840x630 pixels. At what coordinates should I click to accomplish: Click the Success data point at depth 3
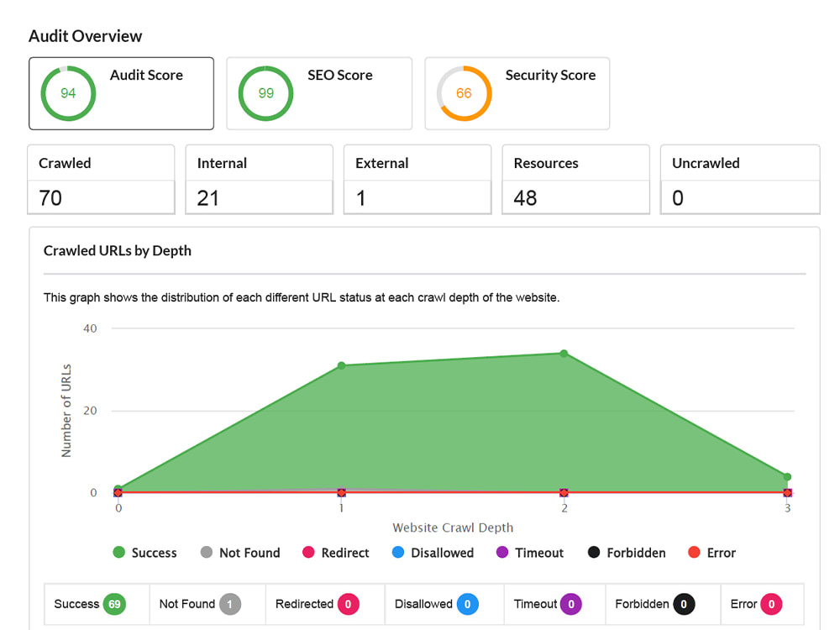click(787, 476)
